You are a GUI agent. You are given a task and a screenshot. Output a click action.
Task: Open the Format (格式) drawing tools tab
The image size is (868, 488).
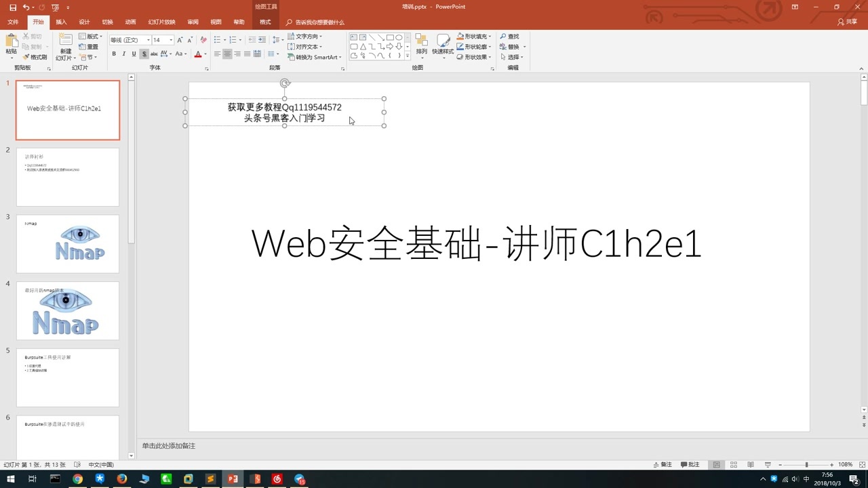pyautogui.click(x=265, y=22)
